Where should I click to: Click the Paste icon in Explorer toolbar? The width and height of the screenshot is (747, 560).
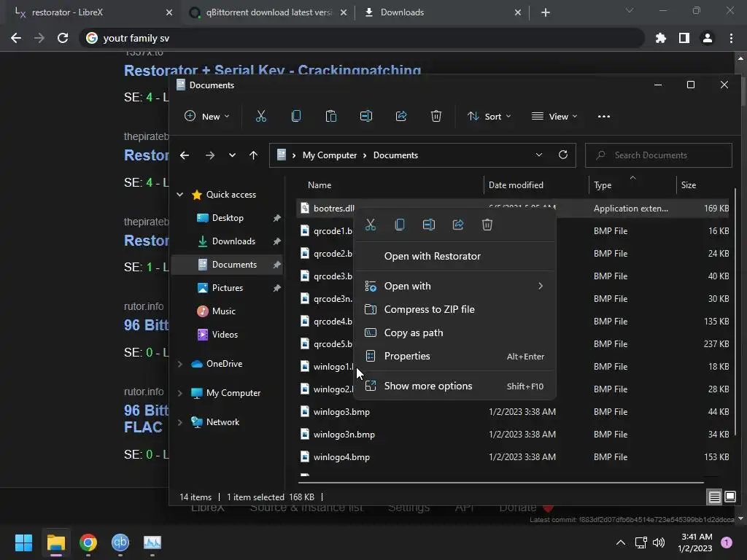tap(330, 116)
